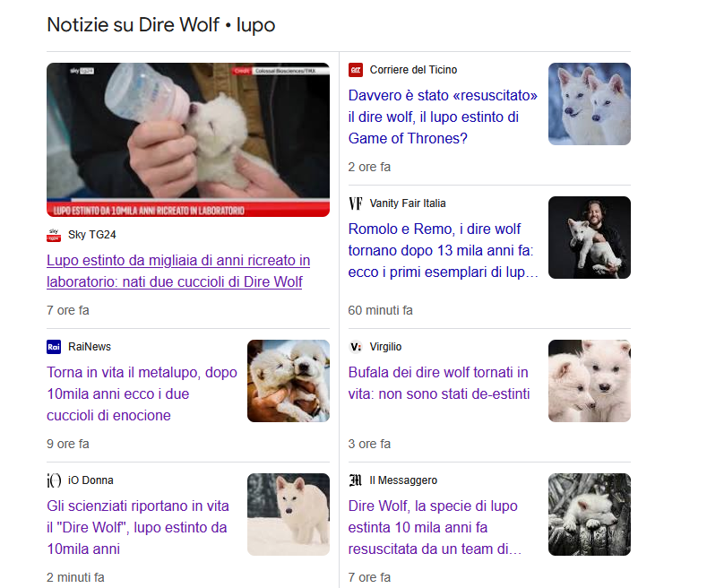
Task: Click the Vanity Fair Italia VF icon
Action: click(x=356, y=203)
